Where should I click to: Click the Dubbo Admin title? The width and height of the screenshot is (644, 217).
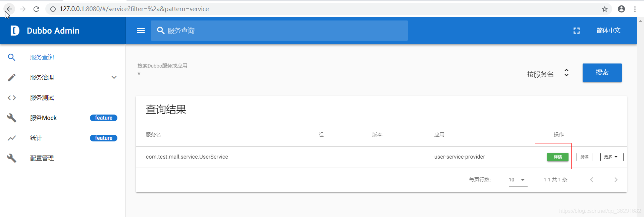point(53,31)
